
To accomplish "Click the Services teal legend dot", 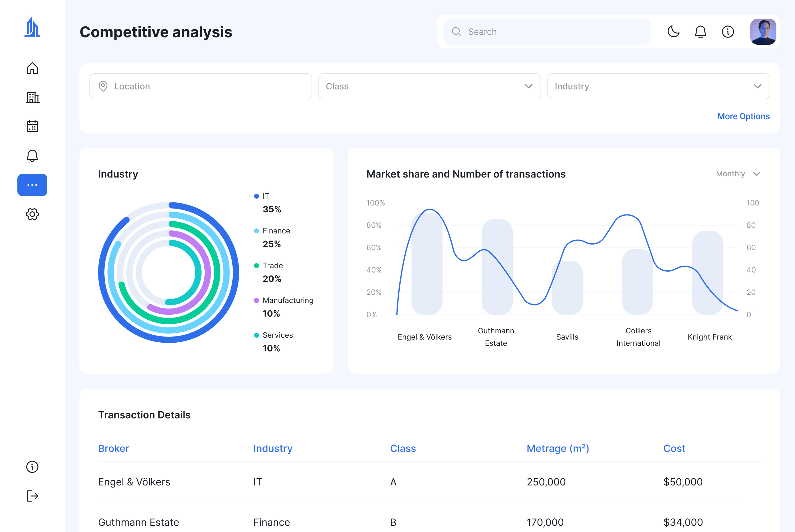I will [256, 335].
